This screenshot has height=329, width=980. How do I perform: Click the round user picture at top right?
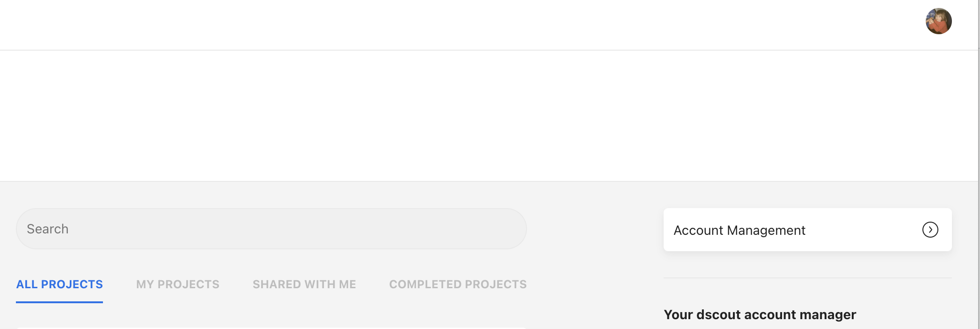click(x=938, y=21)
